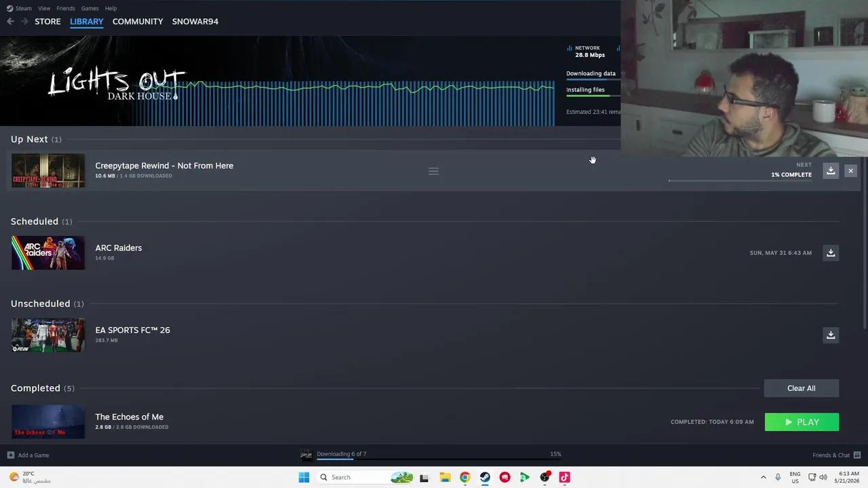Open the clock and date flyout
Screen dimensions: 868x488
[848, 477]
